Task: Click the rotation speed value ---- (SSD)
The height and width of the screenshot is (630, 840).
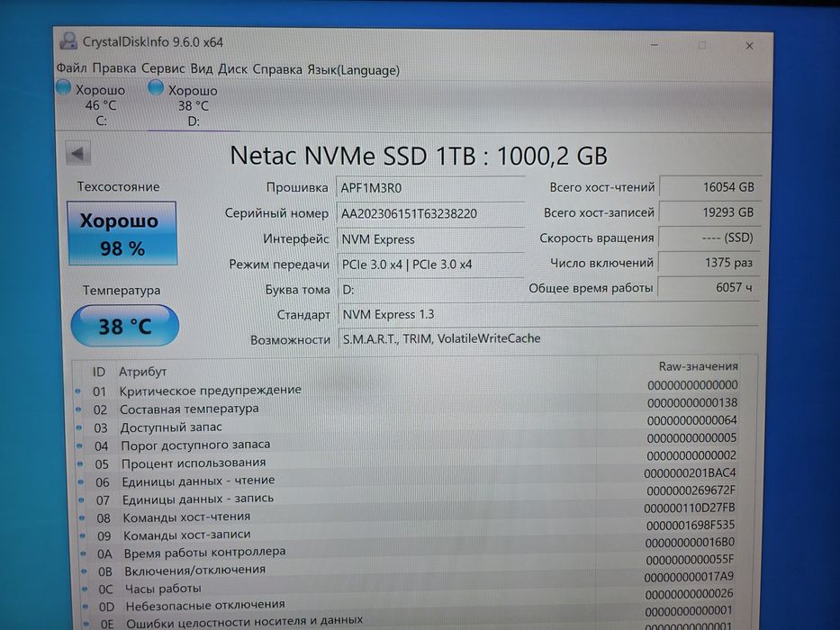Action: [709, 238]
